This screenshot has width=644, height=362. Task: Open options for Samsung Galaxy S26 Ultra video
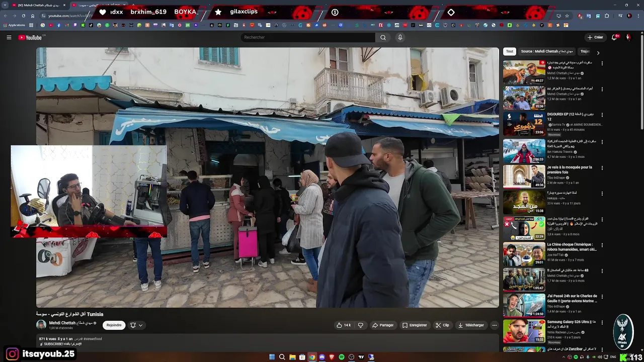coord(602,323)
